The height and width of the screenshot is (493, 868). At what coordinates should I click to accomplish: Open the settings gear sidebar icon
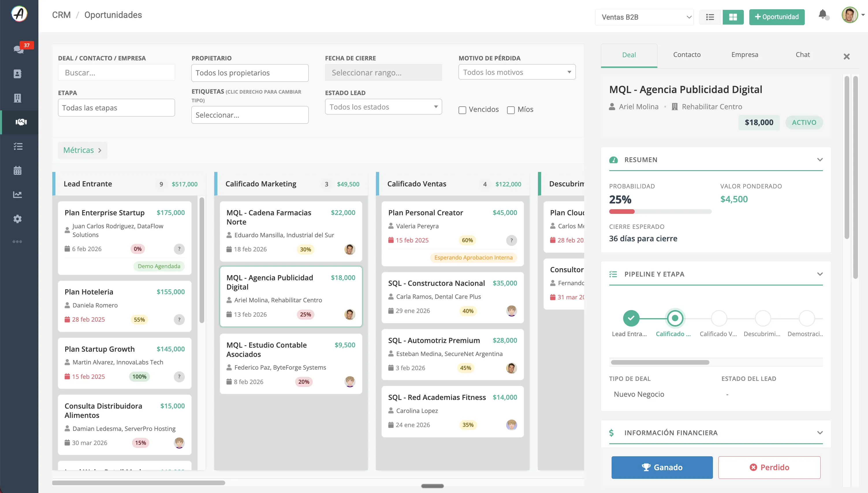pos(18,219)
